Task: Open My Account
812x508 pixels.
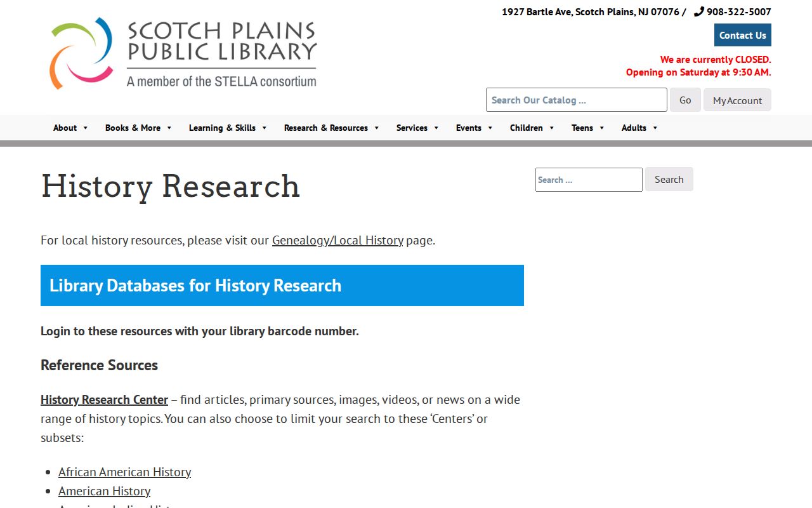Action: [x=737, y=100]
